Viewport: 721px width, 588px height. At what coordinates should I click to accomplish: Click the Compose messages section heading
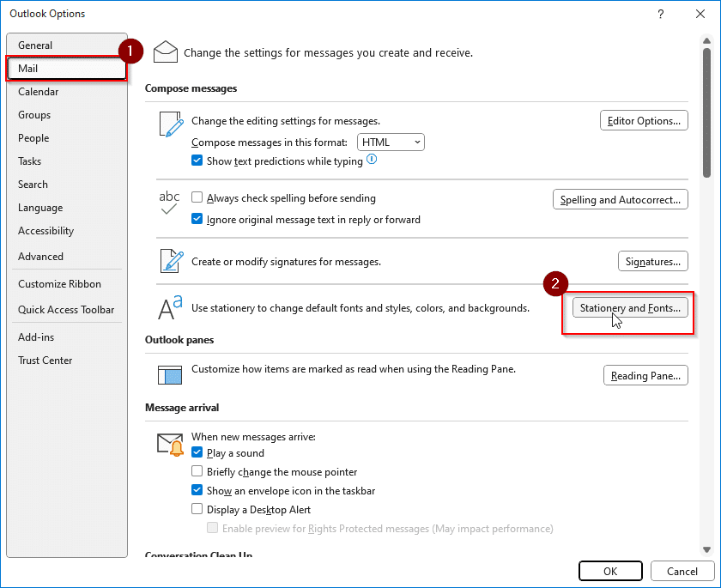click(191, 88)
